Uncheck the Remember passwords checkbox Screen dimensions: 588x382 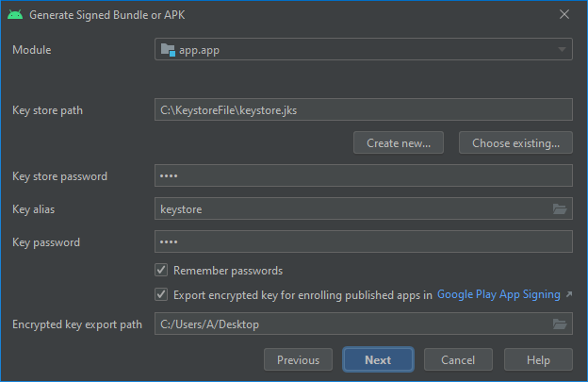161,270
